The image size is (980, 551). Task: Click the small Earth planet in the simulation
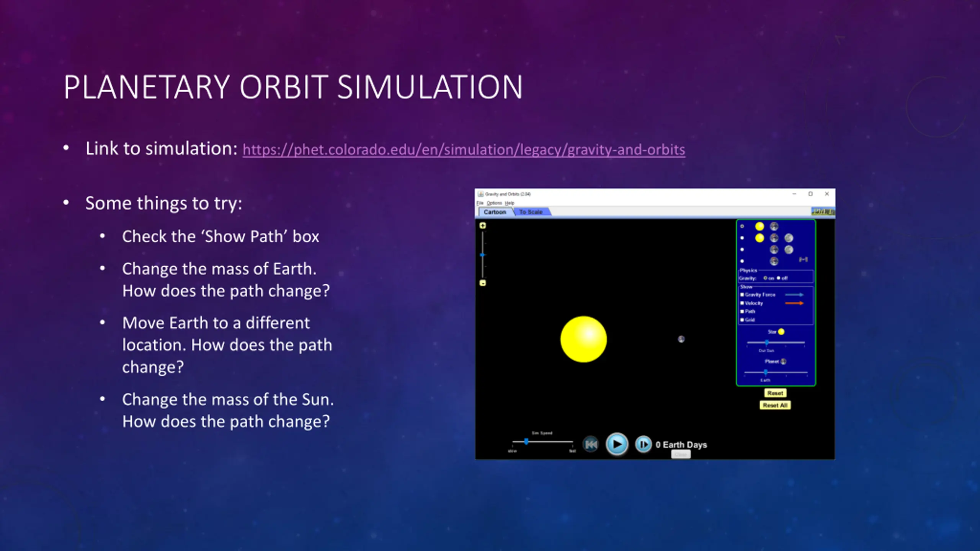(681, 339)
